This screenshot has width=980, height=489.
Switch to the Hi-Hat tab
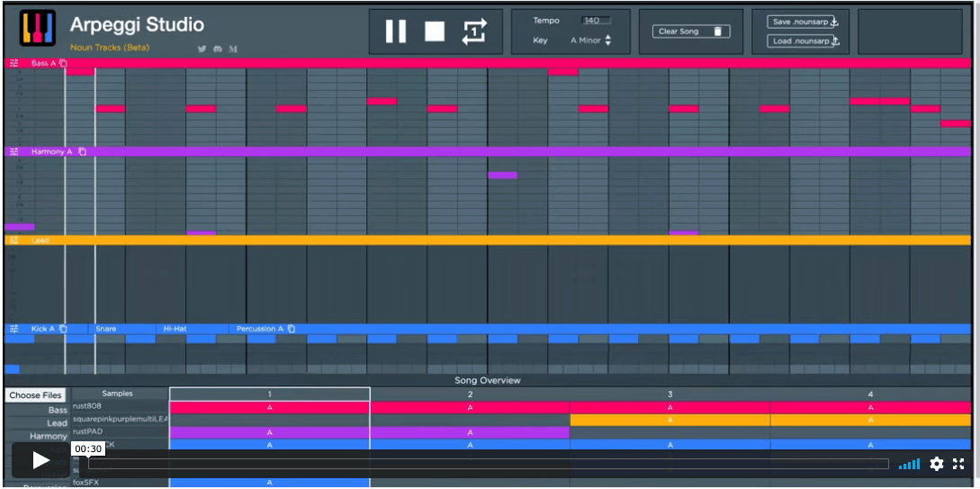(175, 329)
